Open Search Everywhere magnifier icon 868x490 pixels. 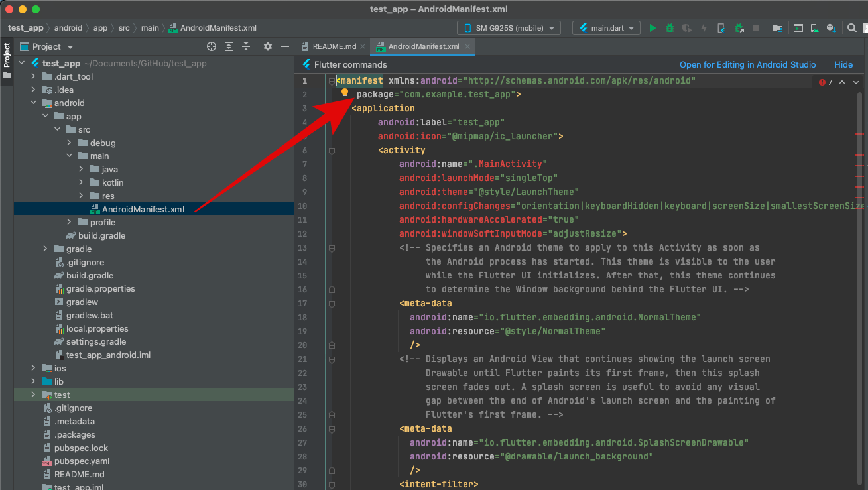coord(852,28)
